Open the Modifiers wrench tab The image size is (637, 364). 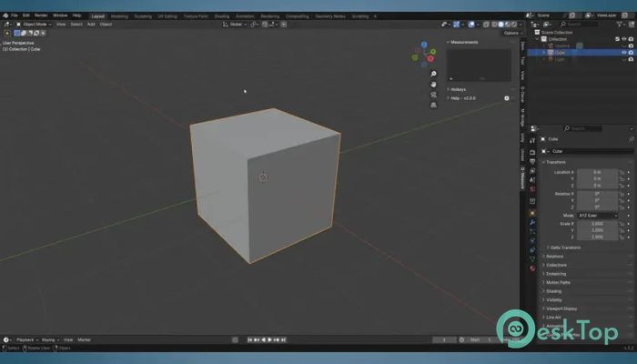(532, 222)
